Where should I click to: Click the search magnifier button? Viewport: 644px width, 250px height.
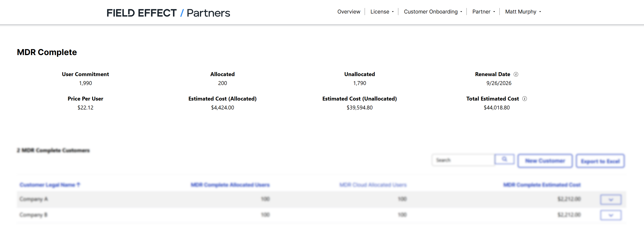click(x=504, y=159)
